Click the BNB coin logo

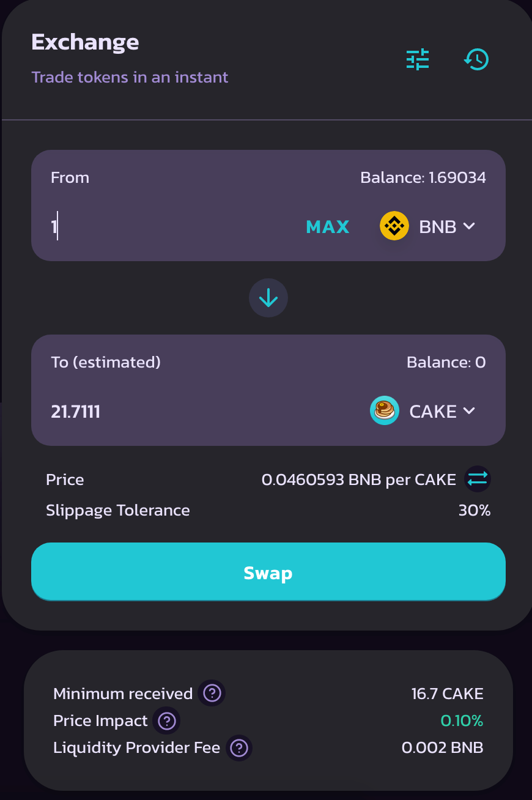(394, 226)
